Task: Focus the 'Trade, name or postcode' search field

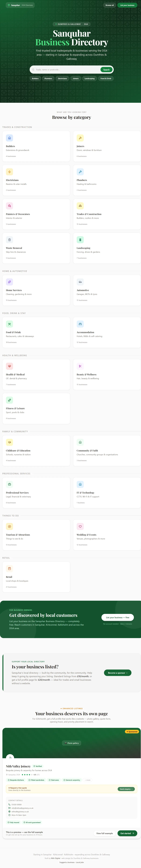Action: point(67,70)
